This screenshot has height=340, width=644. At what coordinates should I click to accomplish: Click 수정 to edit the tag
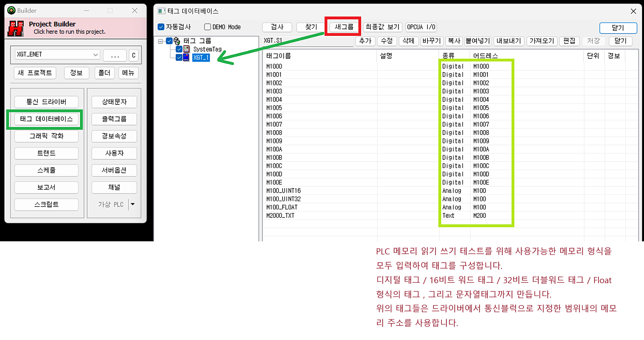pos(387,41)
